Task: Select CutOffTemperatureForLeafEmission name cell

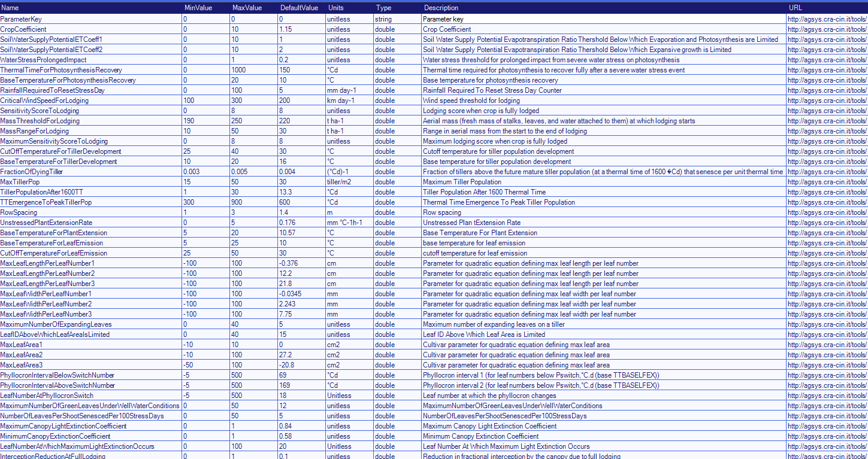Action: (91, 253)
